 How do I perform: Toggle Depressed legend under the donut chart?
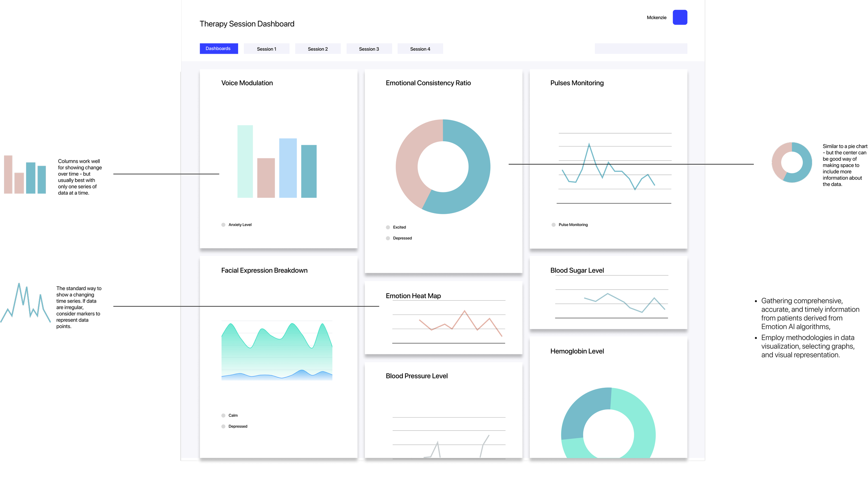pyautogui.click(x=388, y=238)
